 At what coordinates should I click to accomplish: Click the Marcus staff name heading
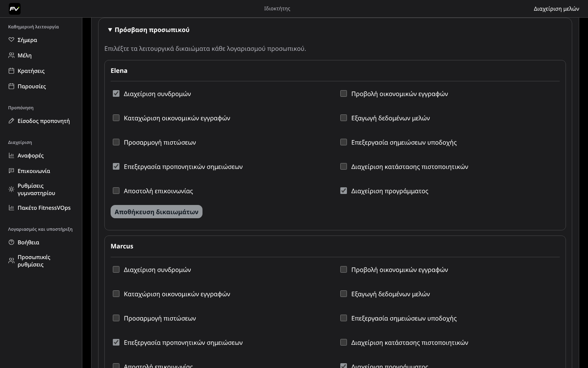122,246
